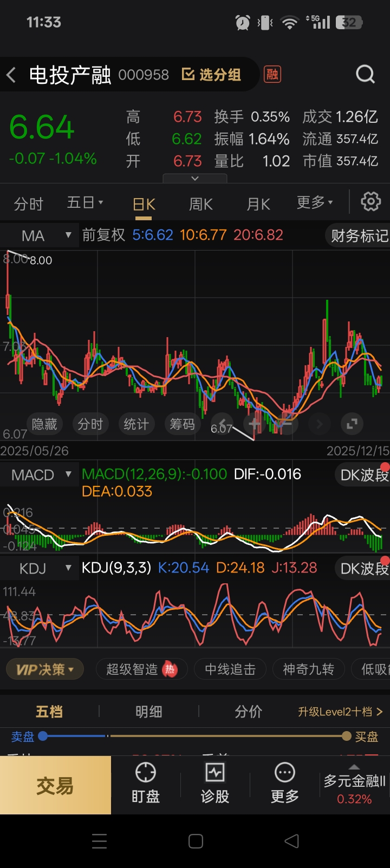The height and width of the screenshot is (868, 390).
Task: Tap the MA 5:6.62 value
Action: [153, 235]
